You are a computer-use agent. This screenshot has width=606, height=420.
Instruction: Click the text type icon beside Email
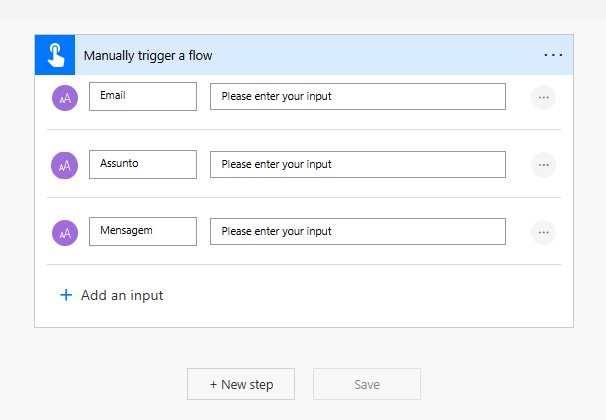(65, 98)
